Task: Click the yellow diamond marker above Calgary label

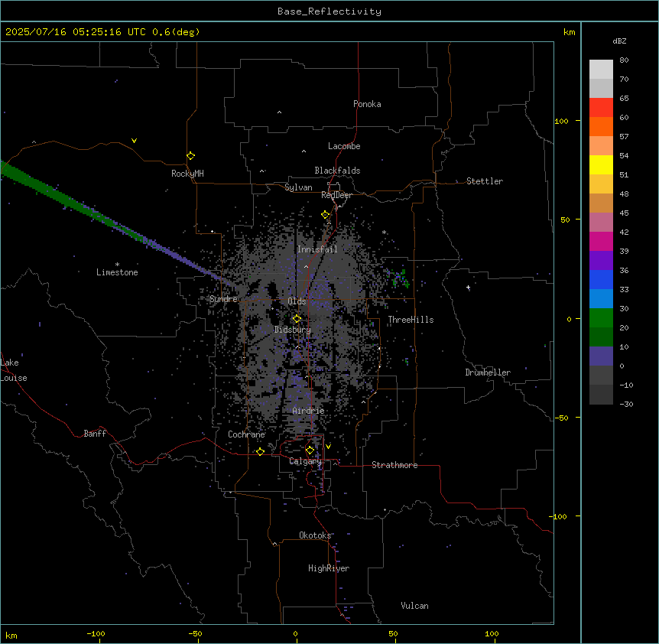Action: coord(310,450)
